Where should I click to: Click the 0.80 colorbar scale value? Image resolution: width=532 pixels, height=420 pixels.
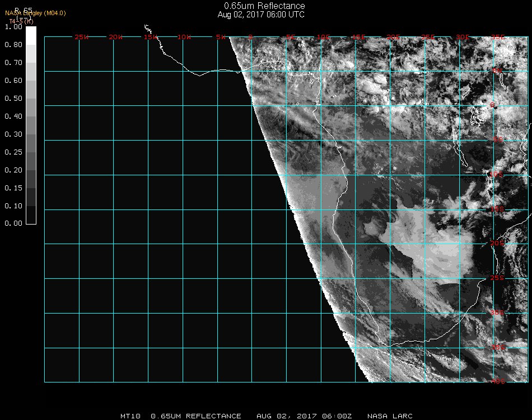[13, 45]
